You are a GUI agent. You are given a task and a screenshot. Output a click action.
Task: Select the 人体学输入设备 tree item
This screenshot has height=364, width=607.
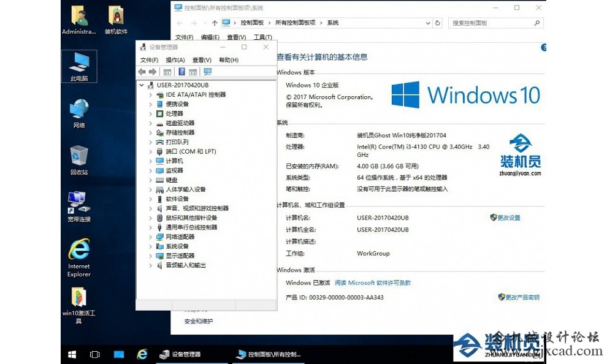pyautogui.click(x=181, y=189)
